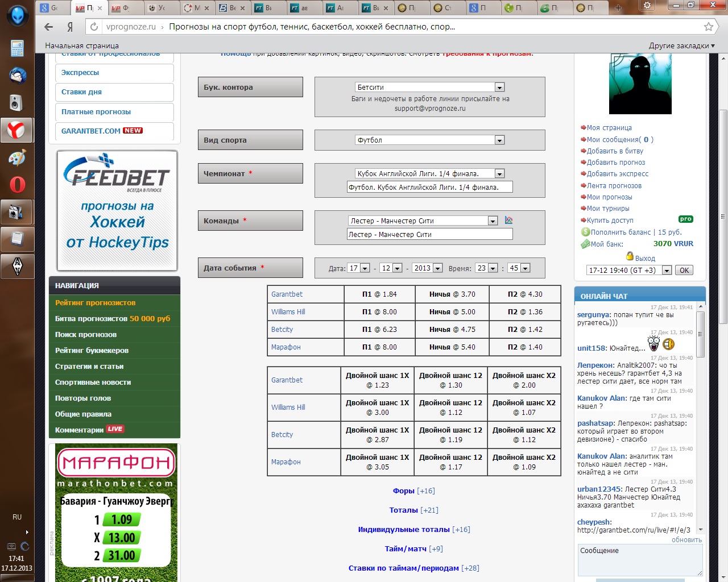The width and height of the screenshot is (728, 582).
Task: Expand Ставки по таймам/периодам [+28]
Action: pyautogui.click(x=413, y=568)
